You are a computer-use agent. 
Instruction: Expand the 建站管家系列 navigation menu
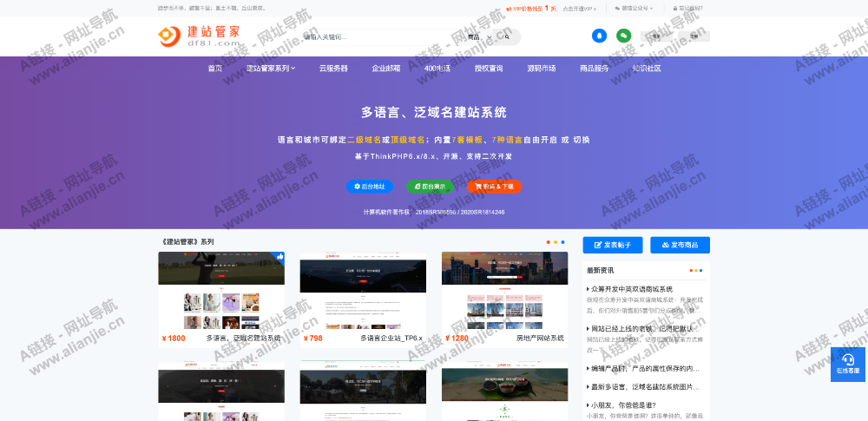pos(271,68)
